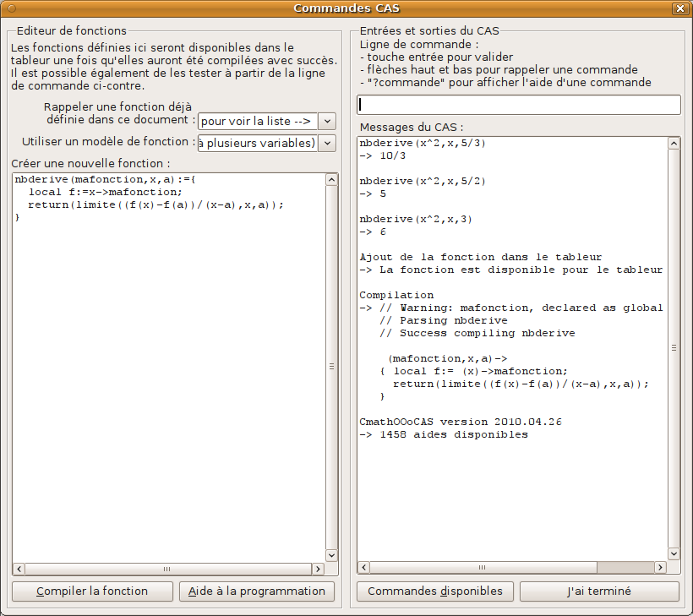Click '// Warning: mafonction, declared as global' line
This screenshot has width=693, height=616.
tap(521, 308)
